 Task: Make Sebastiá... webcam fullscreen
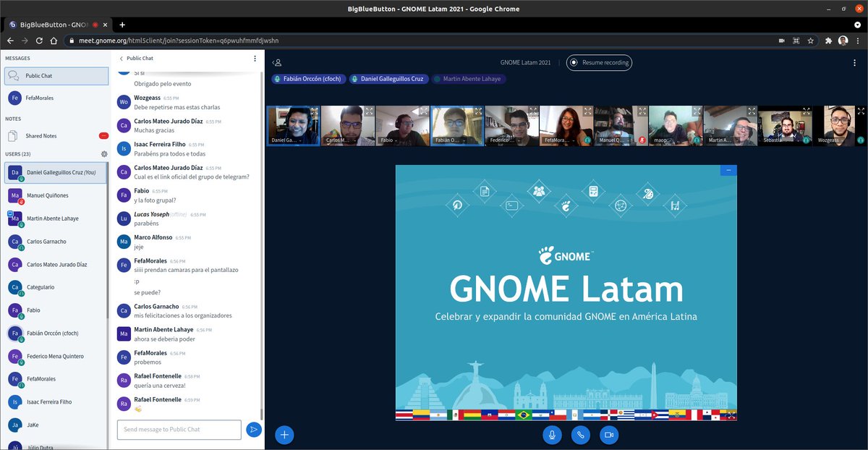pyautogui.click(x=806, y=111)
